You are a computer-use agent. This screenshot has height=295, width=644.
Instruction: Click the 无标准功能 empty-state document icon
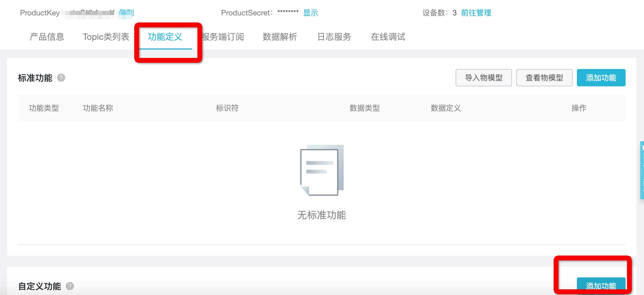(321, 171)
